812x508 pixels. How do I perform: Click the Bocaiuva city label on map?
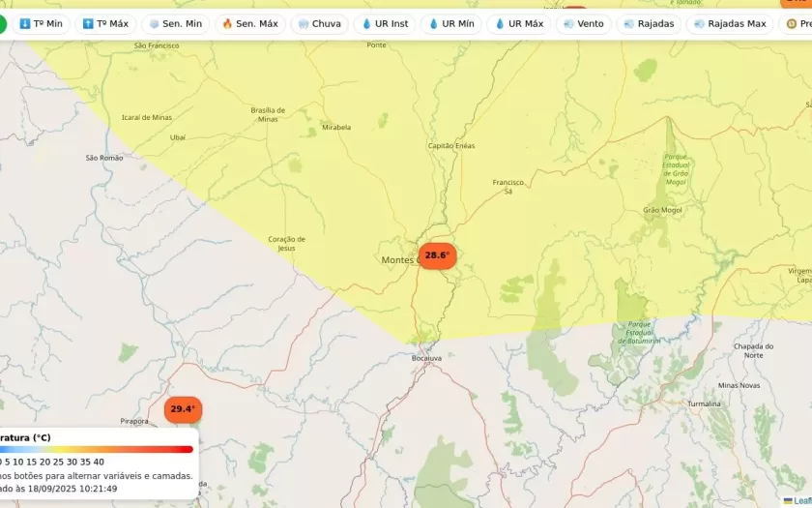[x=426, y=358]
